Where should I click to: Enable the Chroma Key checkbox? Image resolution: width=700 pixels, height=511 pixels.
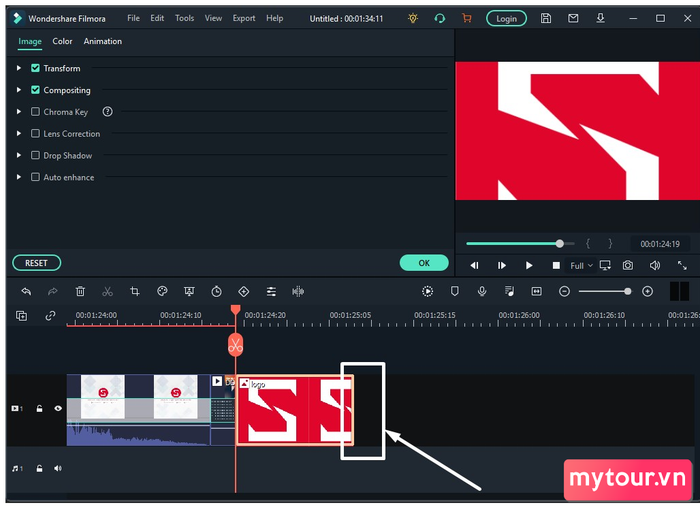(35, 112)
